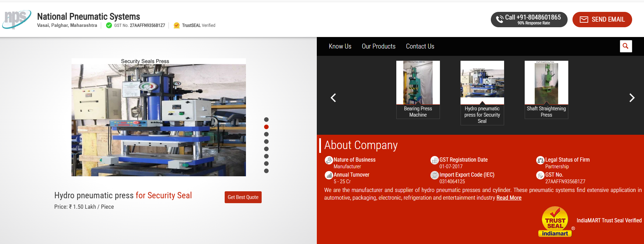Image resolution: width=644 pixels, height=244 pixels.
Task: Select the first slide indicator dot
Action: (266, 119)
